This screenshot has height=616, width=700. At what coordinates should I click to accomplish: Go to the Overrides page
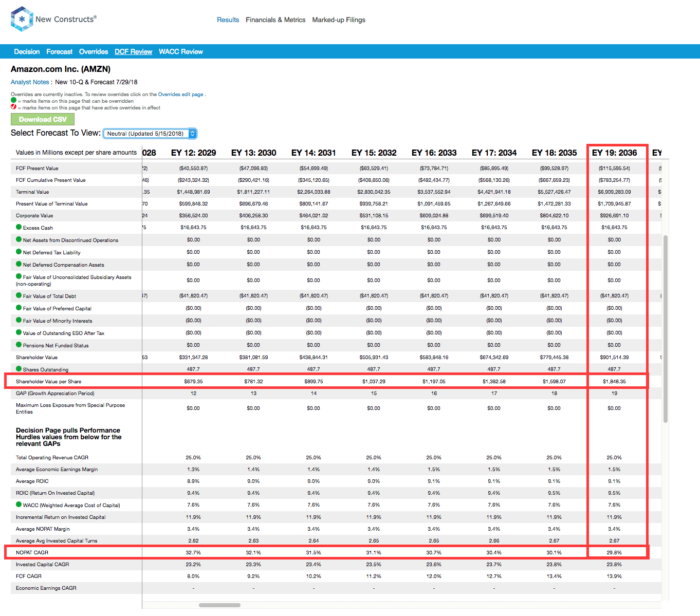point(94,52)
